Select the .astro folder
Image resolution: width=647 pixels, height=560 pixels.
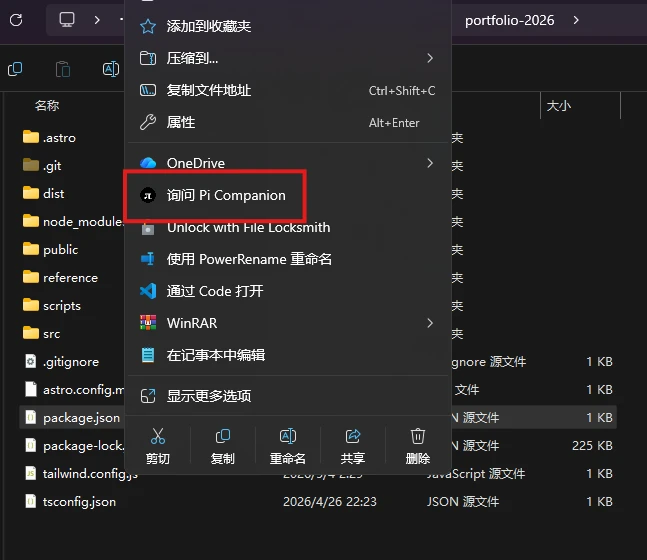point(50,137)
